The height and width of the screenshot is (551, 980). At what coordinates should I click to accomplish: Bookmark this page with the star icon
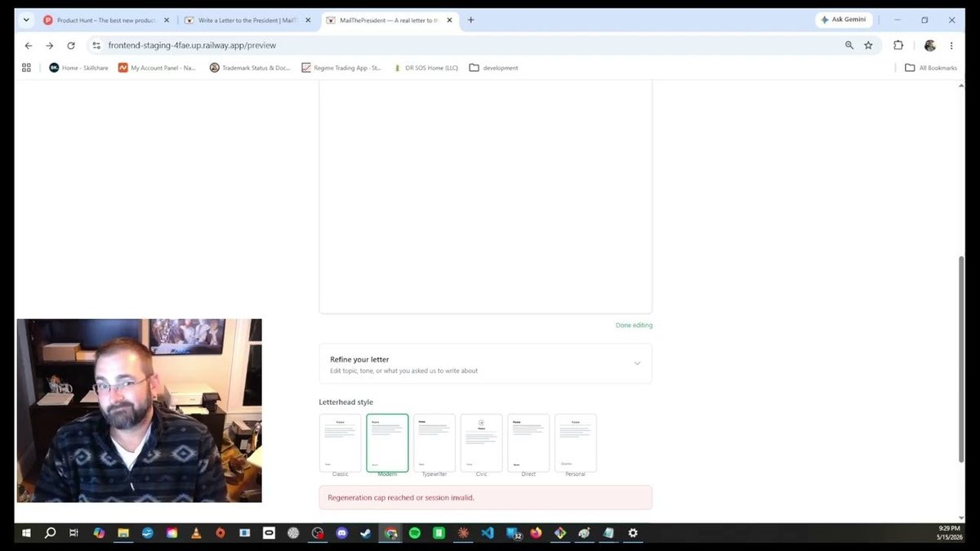click(868, 46)
